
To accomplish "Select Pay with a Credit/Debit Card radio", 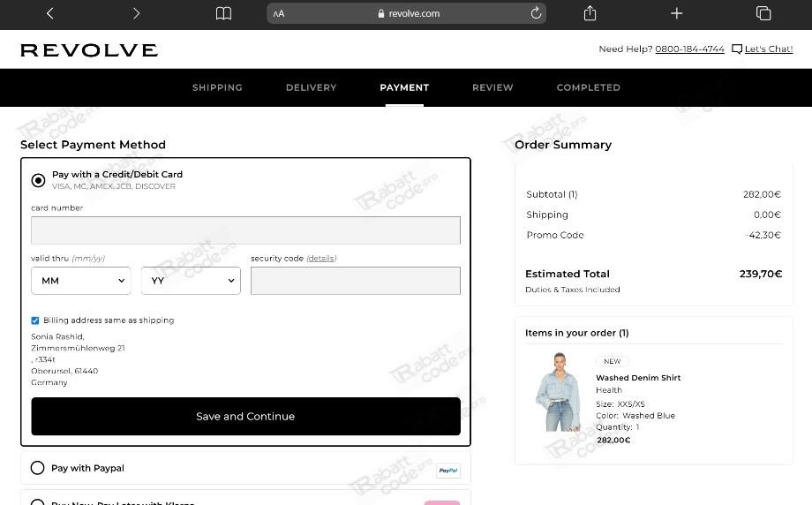I will click(38, 180).
